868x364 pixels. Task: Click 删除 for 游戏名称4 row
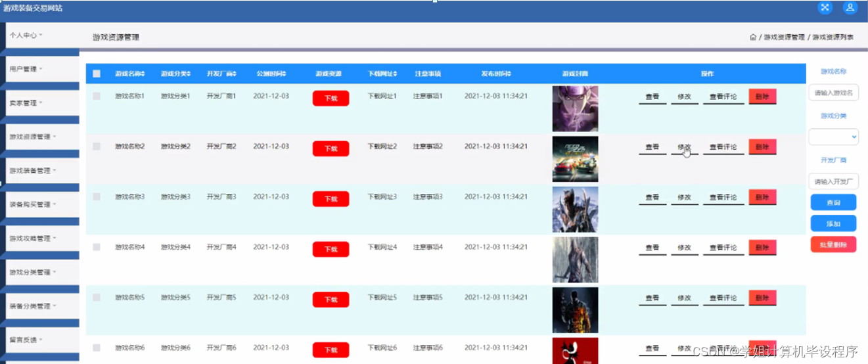pyautogui.click(x=762, y=248)
